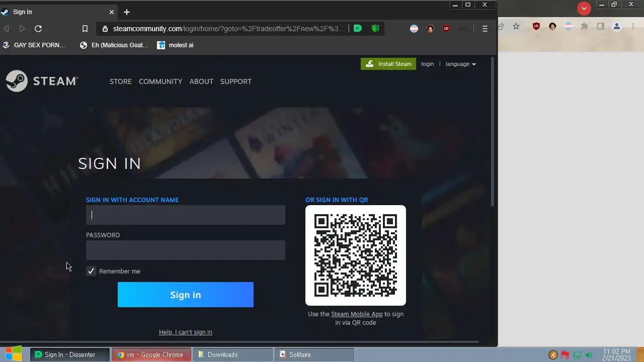Screen dimensions: 644x362
Task: Focus the account name input field
Action: tap(186, 215)
